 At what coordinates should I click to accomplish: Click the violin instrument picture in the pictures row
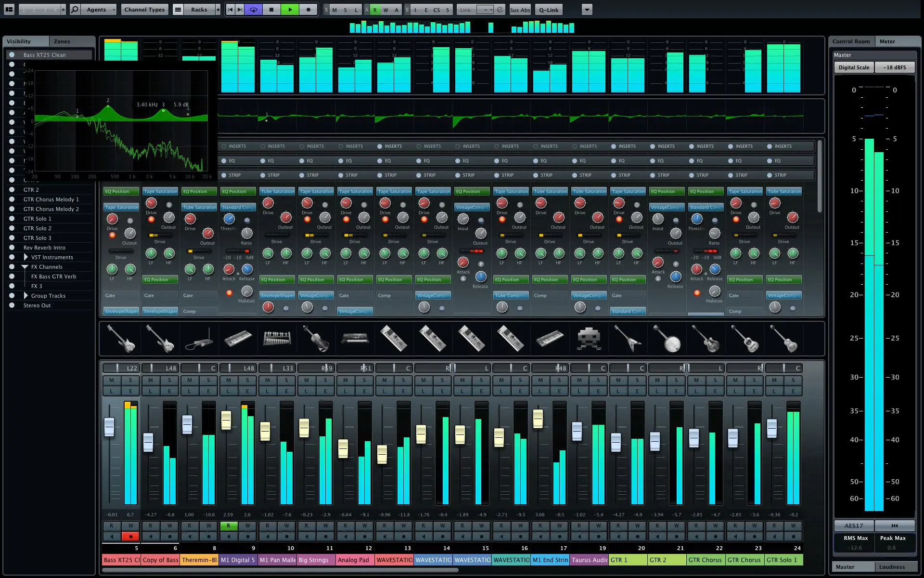[x=316, y=339]
